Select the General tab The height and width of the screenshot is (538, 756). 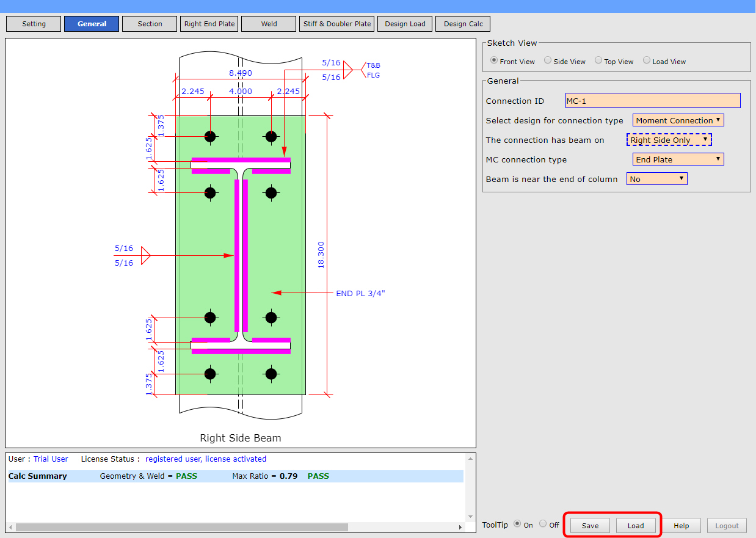coord(91,23)
